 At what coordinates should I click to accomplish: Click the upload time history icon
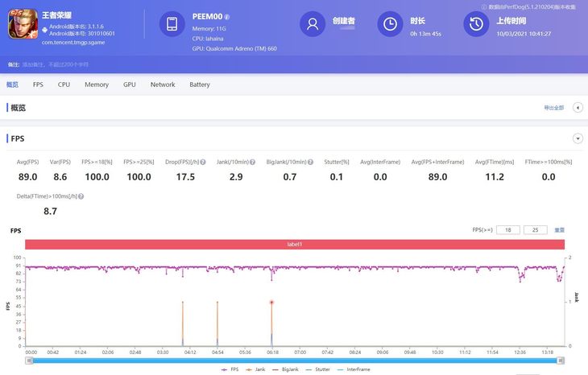(x=476, y=24)
